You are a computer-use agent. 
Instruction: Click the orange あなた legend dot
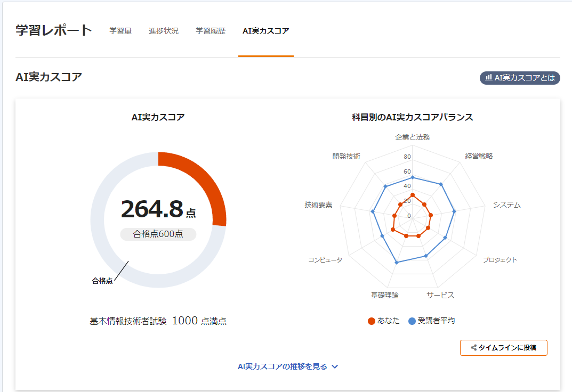(x=372, y=321)
